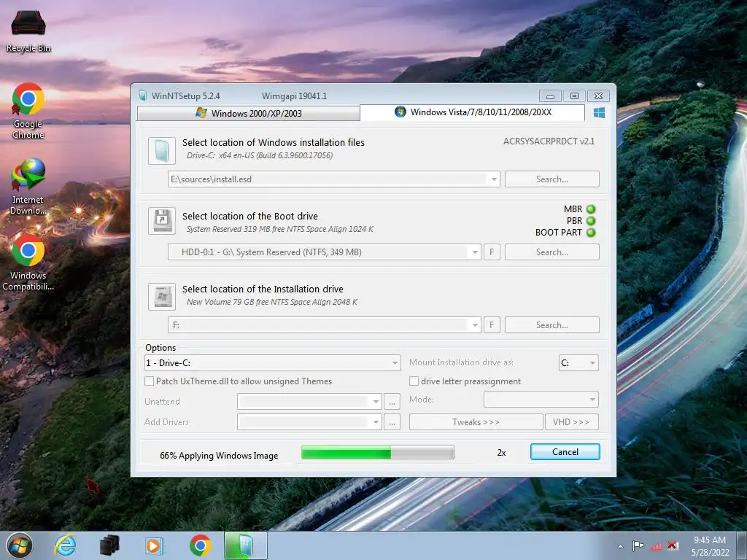Click the volume tray icon with red X
This screenshot has width=747, height=560.
[x=673, y=545]
